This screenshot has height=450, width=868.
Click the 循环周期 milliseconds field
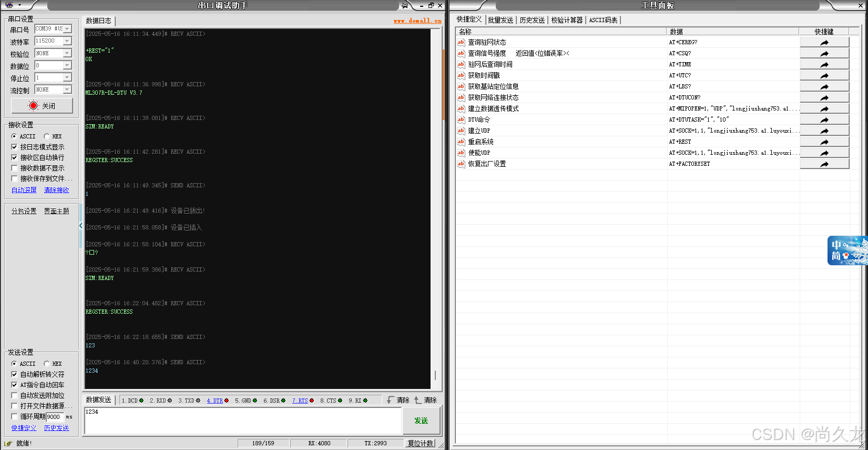pos(55,416)
